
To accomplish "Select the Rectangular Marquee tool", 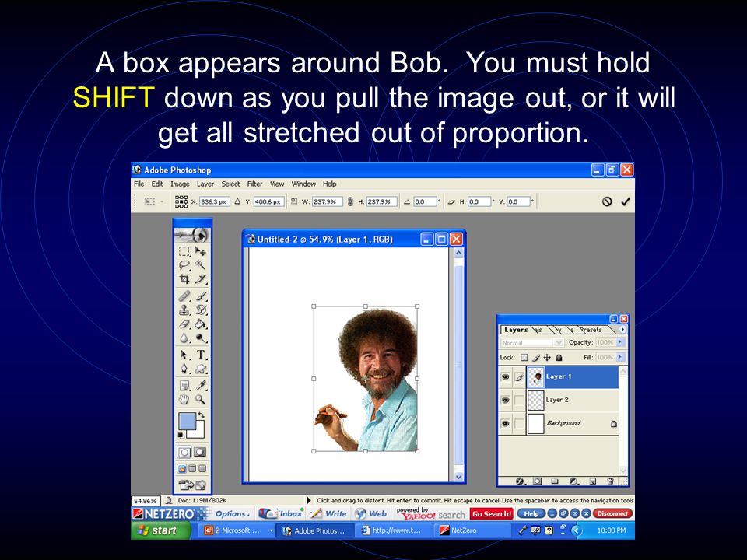I will (185, 251).
